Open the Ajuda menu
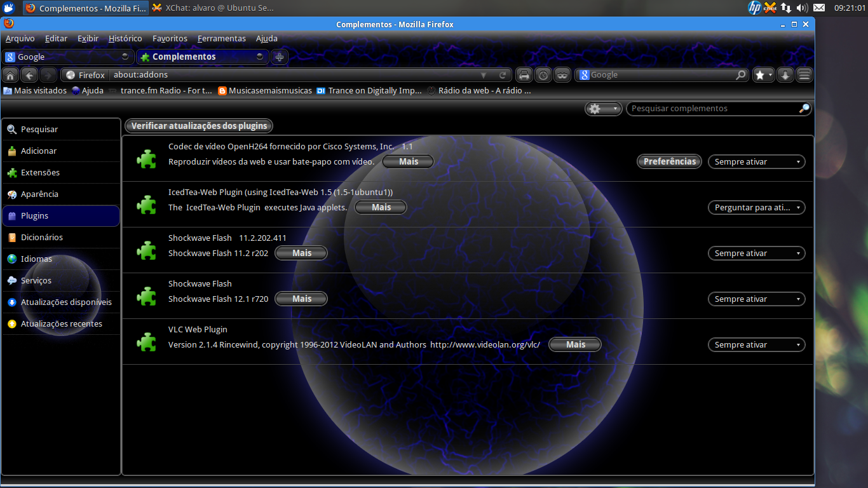Image resolution: width=868 pixels, height=488 pixels. point(266,38)
